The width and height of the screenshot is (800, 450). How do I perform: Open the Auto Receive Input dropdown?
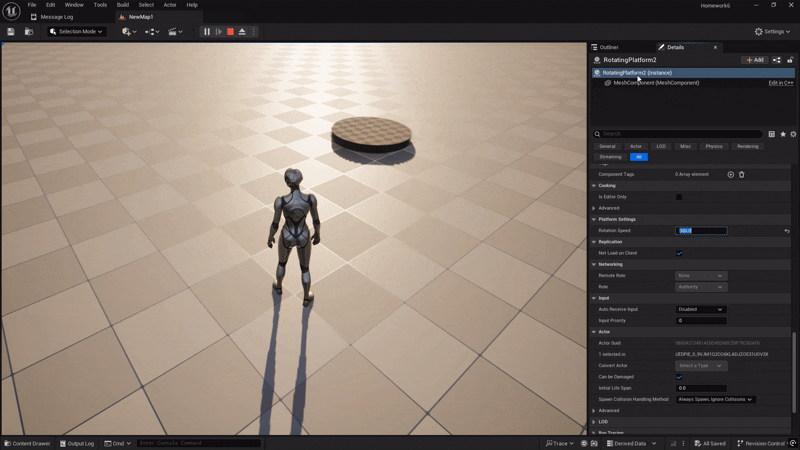click(701, 309)
